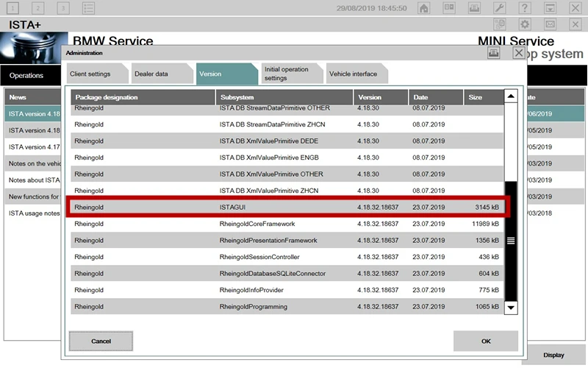Viewport: 588px width, 368px height.
Task: Print the Administration dialog via printer icon
Action: [493, 53]
